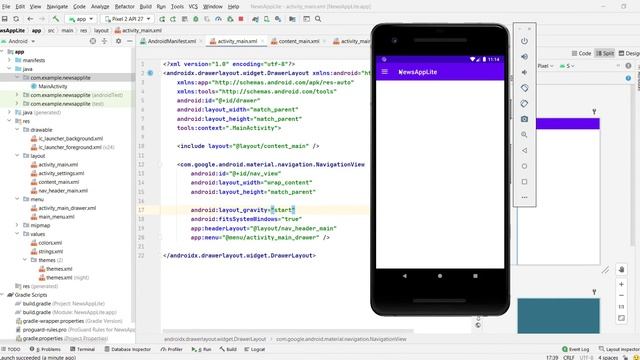Viewport: 640px width, 360px height.
Task: Lower the emulator volume
Action: coord(524,72)
